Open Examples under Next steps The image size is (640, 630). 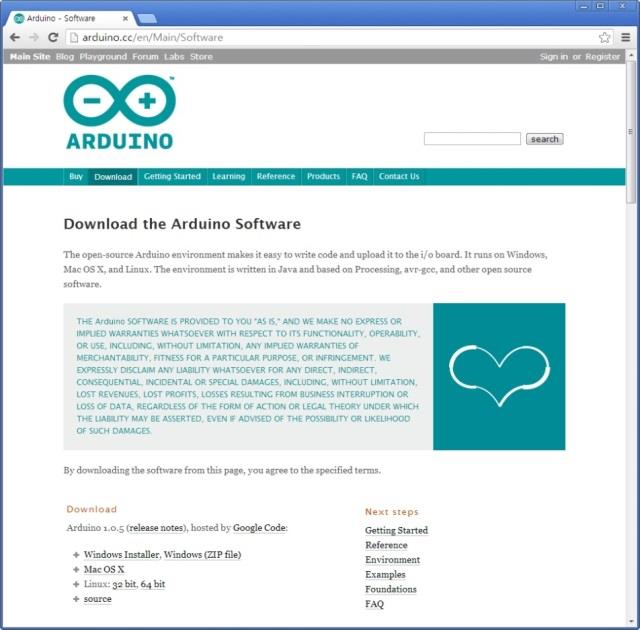pyautogui.click(x=385, y=575)
